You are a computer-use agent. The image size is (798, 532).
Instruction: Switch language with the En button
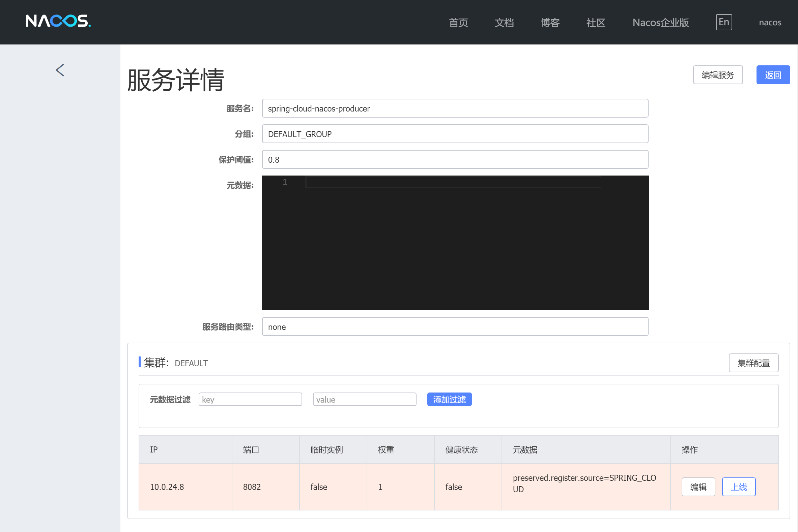(x=723, y=22)
